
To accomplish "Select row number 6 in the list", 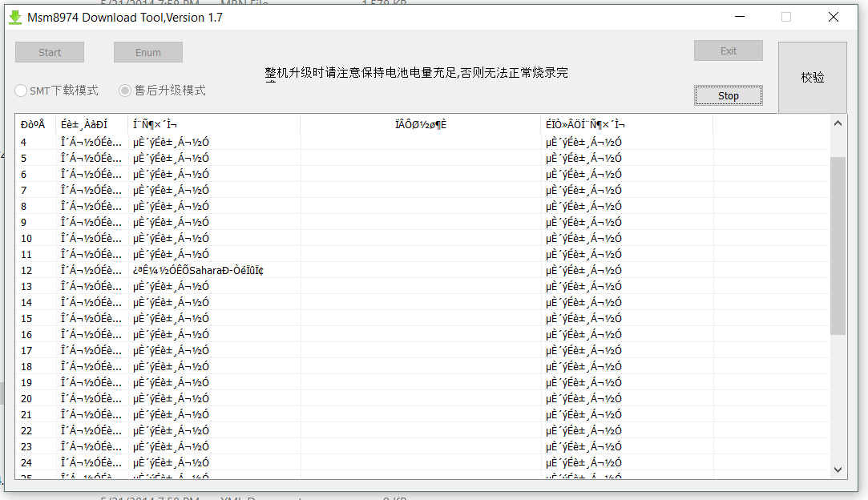I will pos(422,175).
